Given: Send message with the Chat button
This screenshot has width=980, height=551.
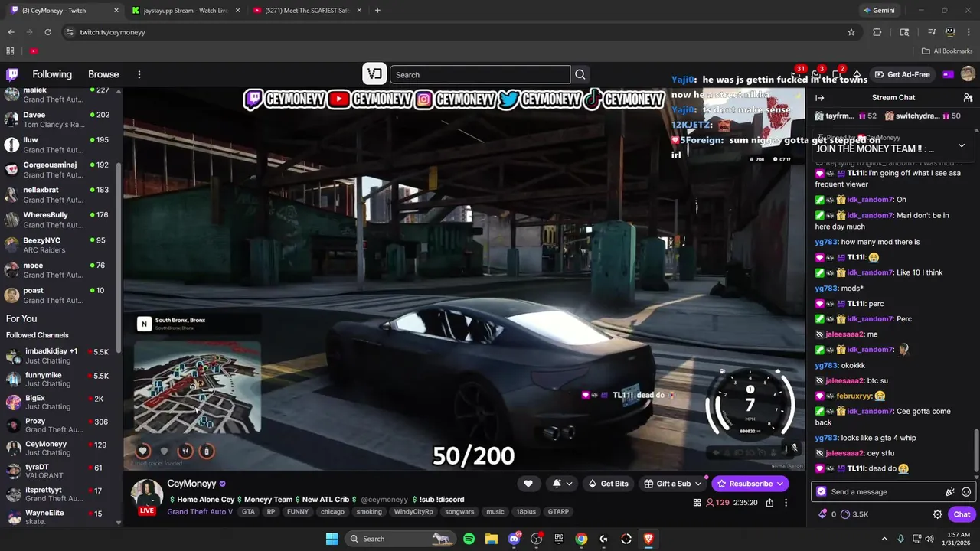Looking at the screenshot, I should click(x=962, y=514).
